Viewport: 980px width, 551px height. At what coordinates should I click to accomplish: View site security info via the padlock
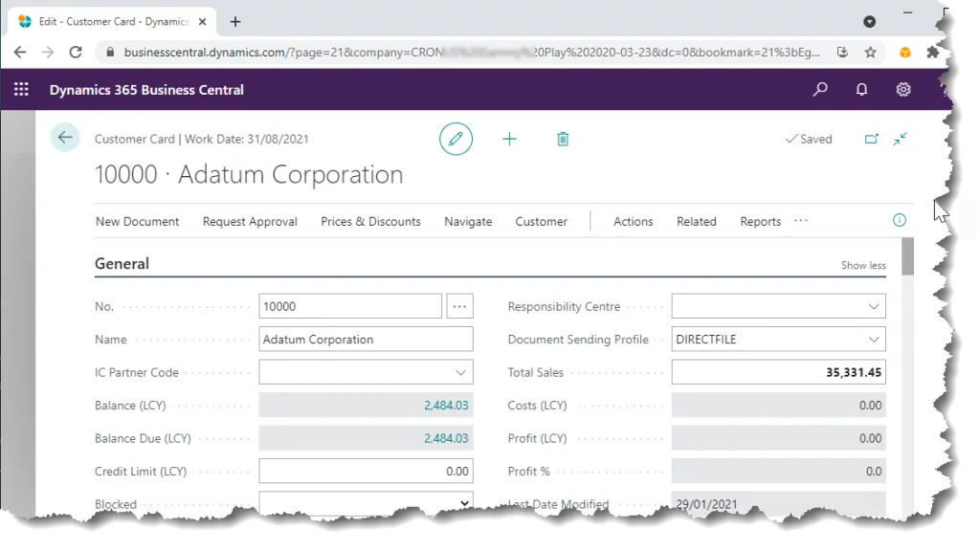click(110, 53)
